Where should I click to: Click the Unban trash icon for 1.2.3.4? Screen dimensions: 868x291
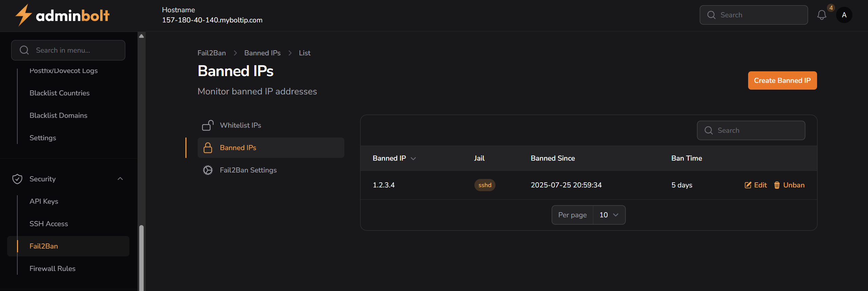pos(777,185)
